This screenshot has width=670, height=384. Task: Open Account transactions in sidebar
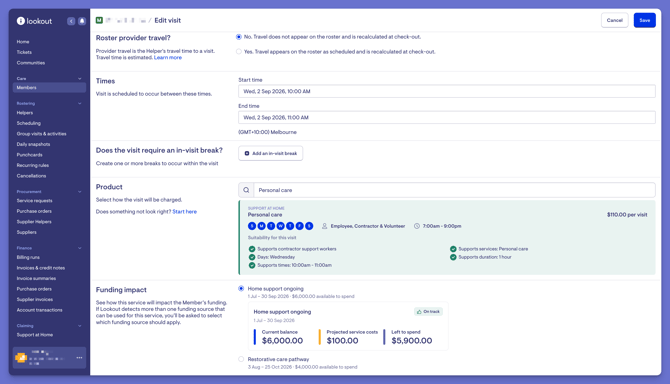pyautogui.click(x=39, y=310)
